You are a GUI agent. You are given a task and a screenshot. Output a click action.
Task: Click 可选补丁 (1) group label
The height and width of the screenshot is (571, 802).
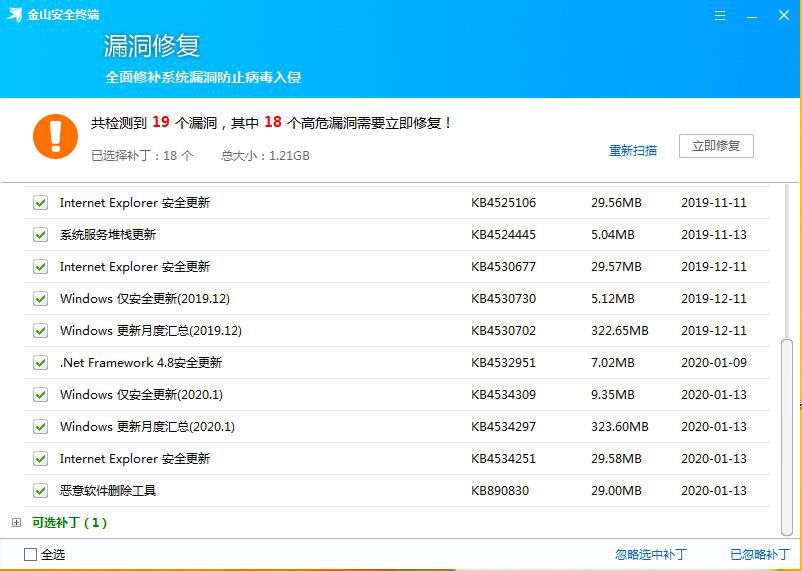70,522
